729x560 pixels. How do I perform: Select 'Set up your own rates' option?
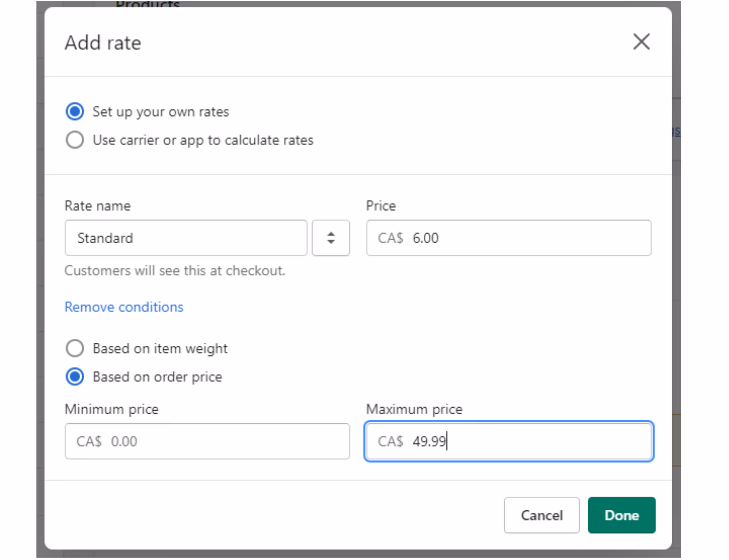(75, 111)
